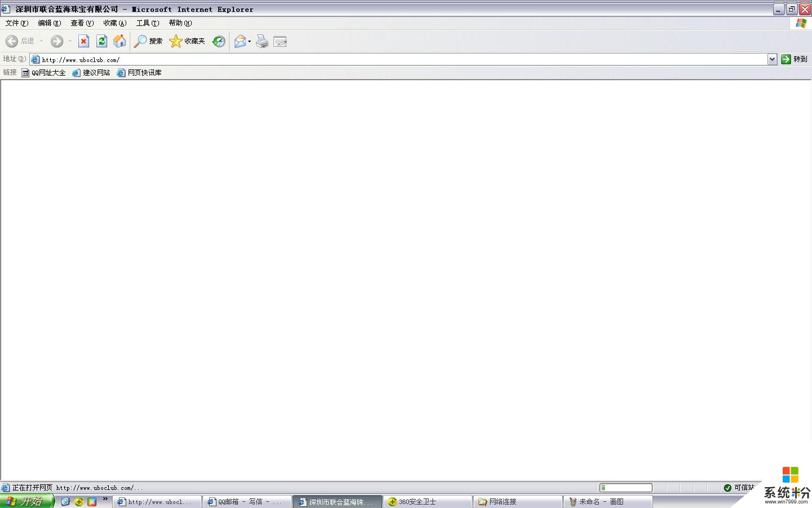
Task: Launch IE from quick launch tray
Action: tap(65, 501)
